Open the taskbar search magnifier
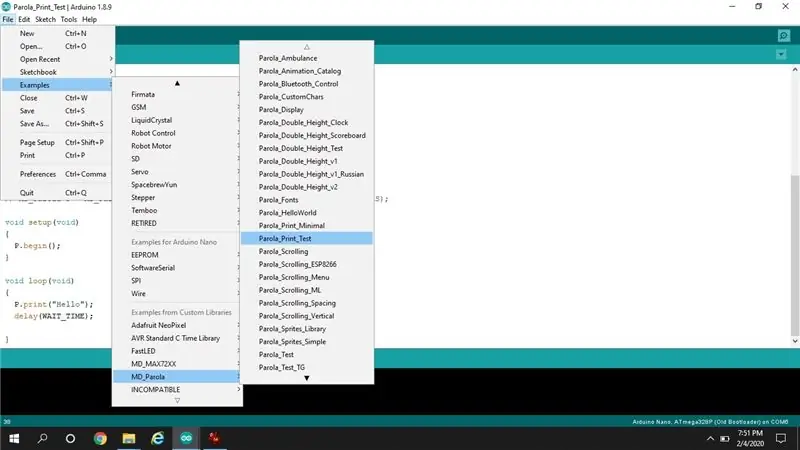 [42, 438]
